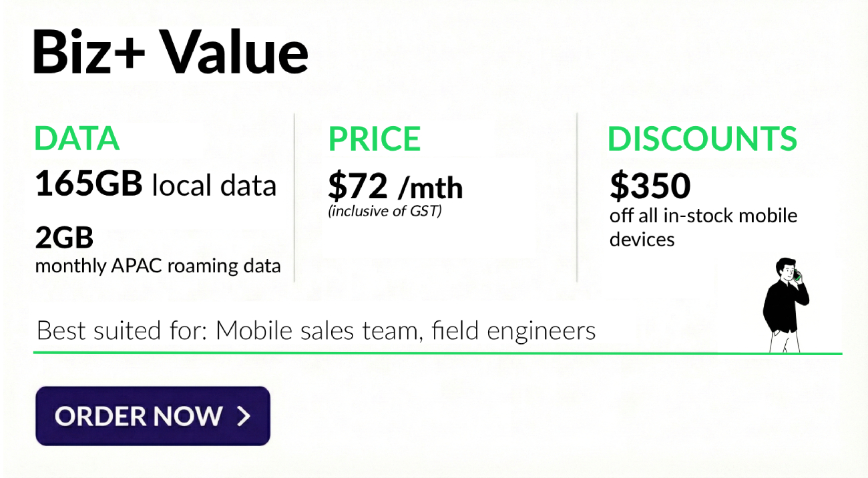Click the $350 discount amount
The image size is (868, 478).
tap(650, 185)
